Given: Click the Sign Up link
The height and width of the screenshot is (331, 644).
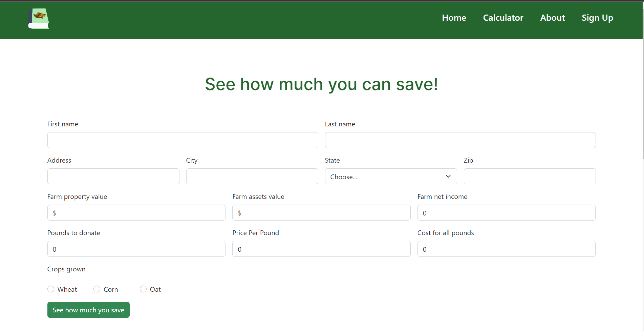Looking at the screenshot, I should (597, 18).
